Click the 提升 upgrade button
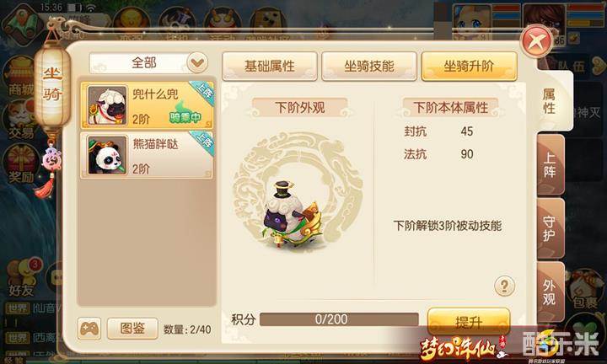The image size is (607, 364). (x=469, y=321)
